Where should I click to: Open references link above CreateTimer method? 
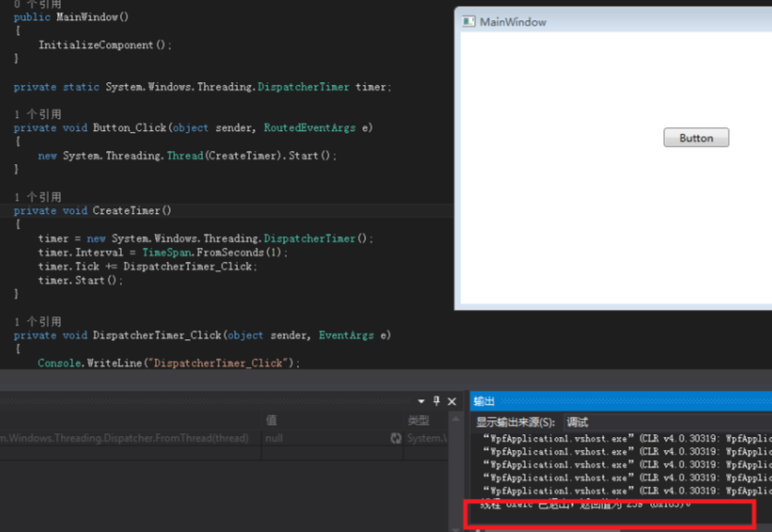click(x=38, y=197)
